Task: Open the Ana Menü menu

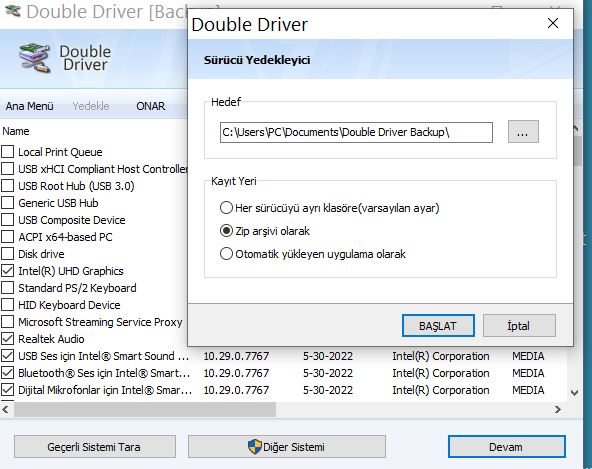Action: click(x=29, y=106)
